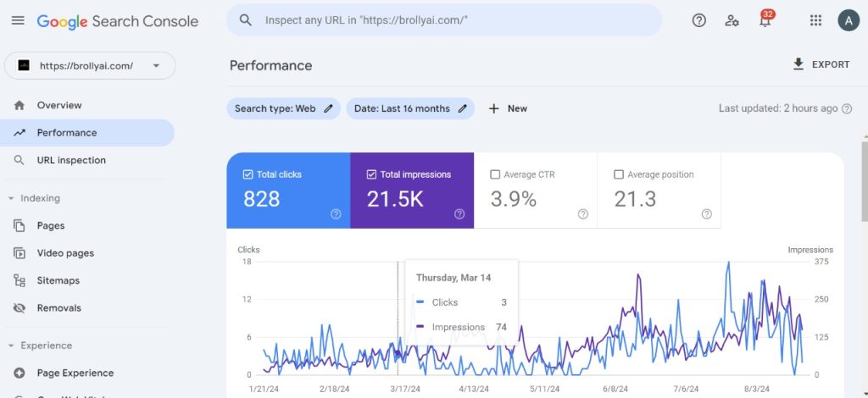This screenshot has height=398, width=868.
Task: Click the Overview home icon
Action: (19, 105)
